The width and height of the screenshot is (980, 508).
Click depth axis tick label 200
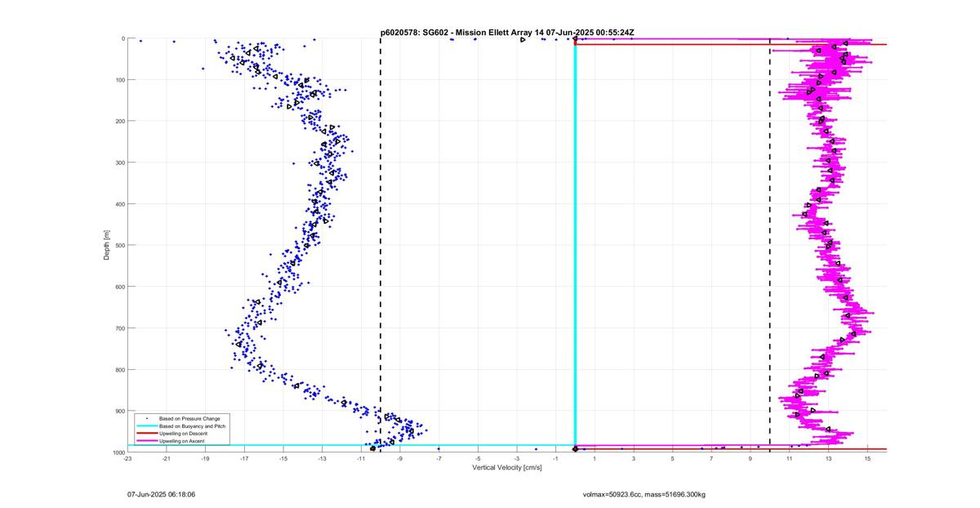(x=119, y=121)
